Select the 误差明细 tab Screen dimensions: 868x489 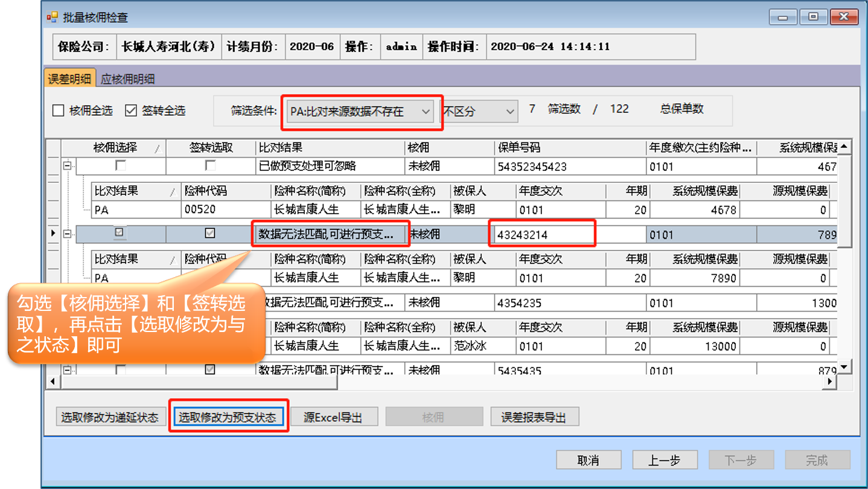click(x=70, y=79)
